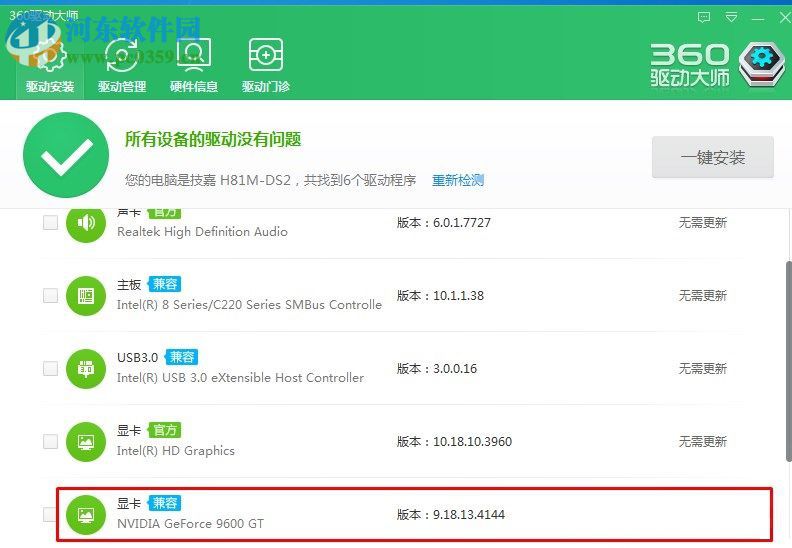Click the USB3.0 category label
Viewport: 792px width, 548px height.
[x=137, y=357]
